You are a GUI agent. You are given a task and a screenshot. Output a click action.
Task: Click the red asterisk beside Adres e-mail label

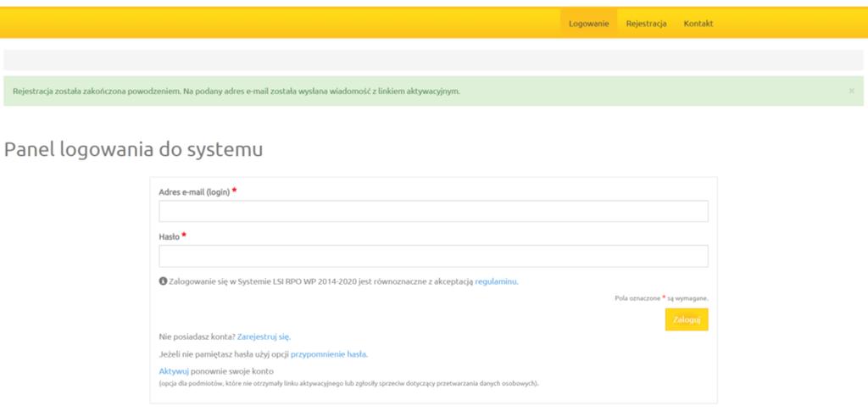234,191
